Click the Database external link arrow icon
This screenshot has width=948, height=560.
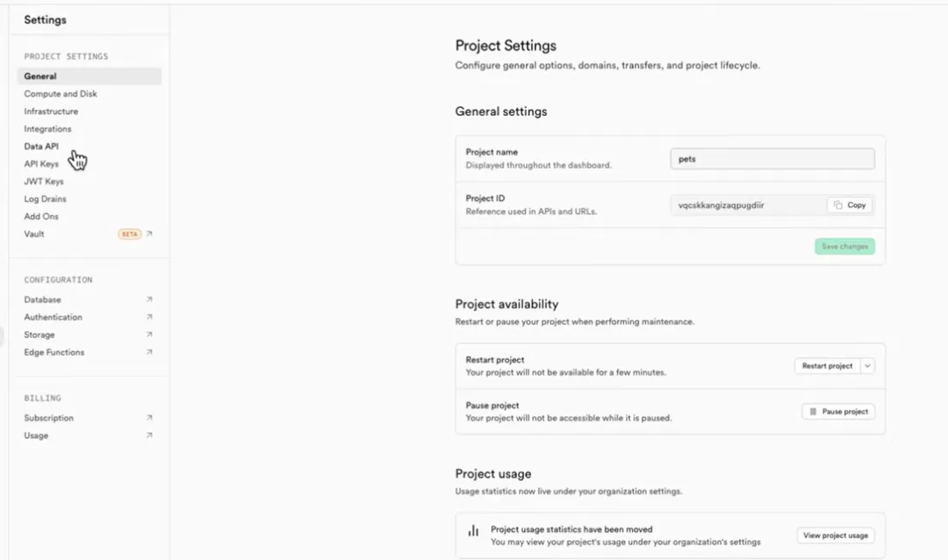149,300
